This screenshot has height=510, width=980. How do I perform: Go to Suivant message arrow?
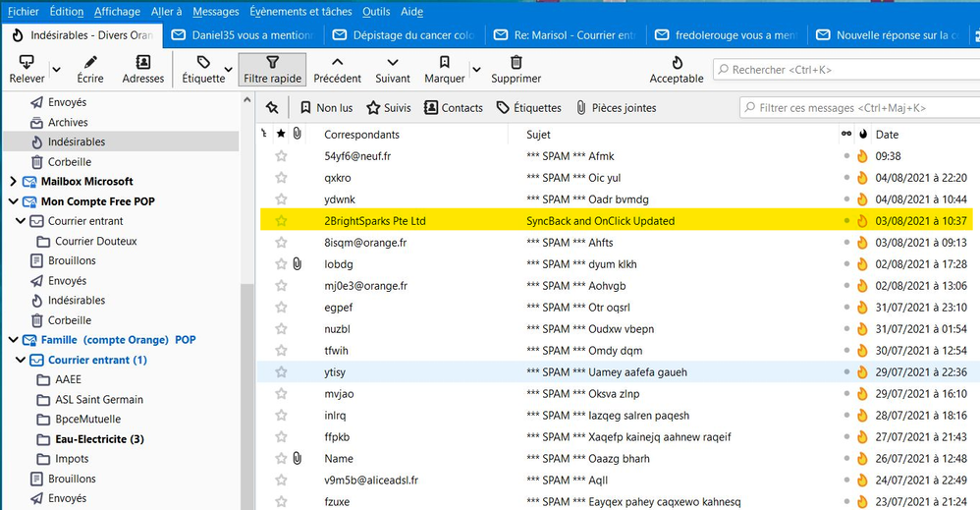(x=393, y=63)
